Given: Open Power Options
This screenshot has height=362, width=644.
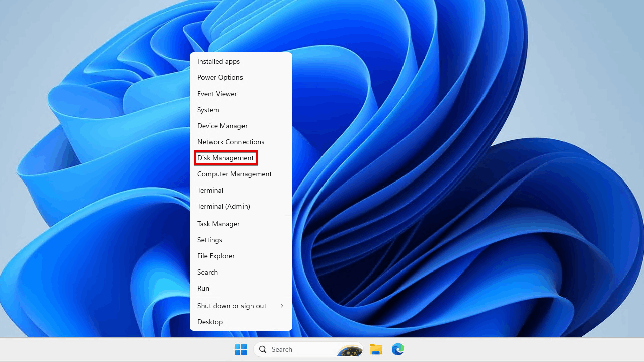Looking at the screenshot, I should [220, 77].
